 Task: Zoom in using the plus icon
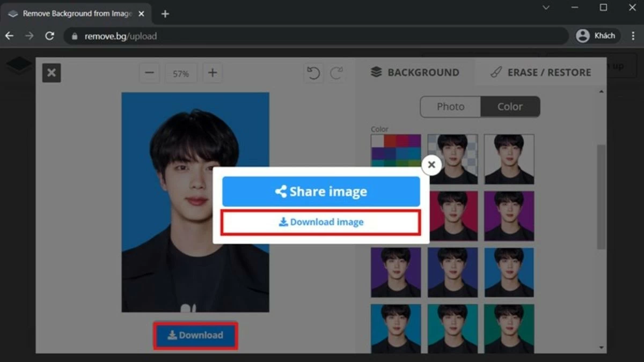tap(213, 73)
